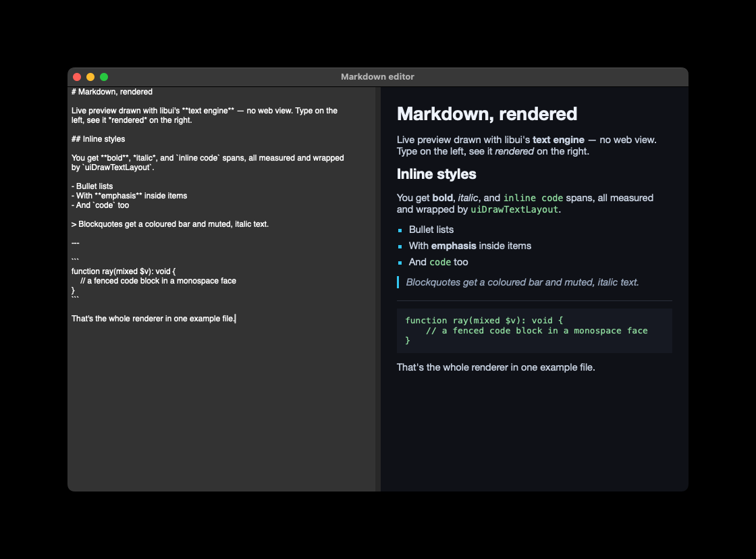Click source line 'by `uiDrawTextLayout`.'

point(113,167)
